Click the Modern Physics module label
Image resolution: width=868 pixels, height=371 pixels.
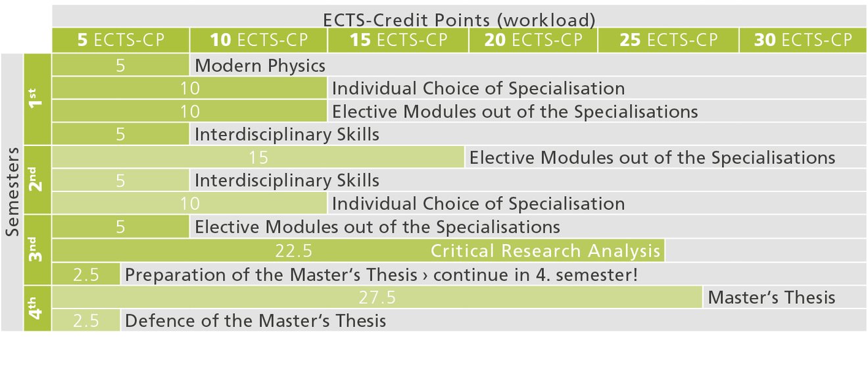pos(260,66)
